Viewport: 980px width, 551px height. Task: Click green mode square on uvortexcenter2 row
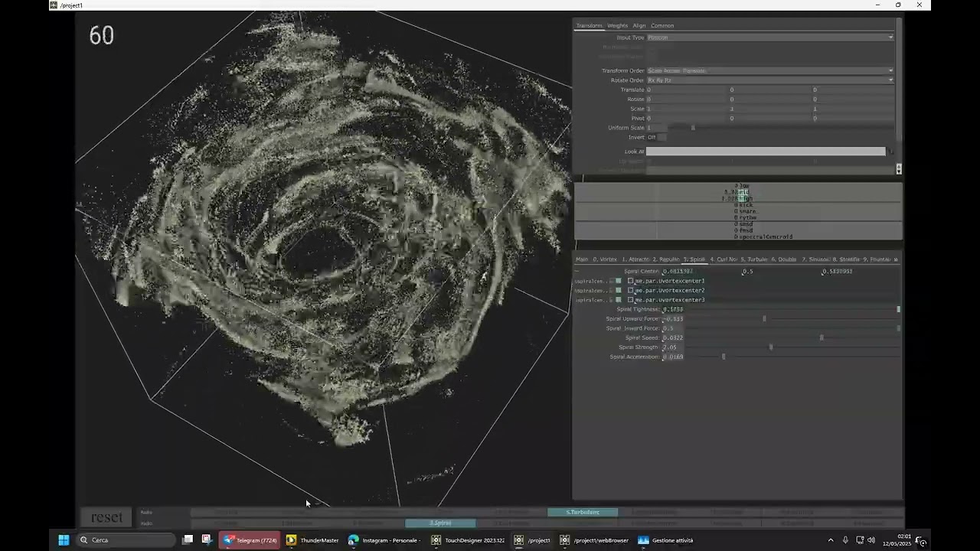tap(619, 291)
